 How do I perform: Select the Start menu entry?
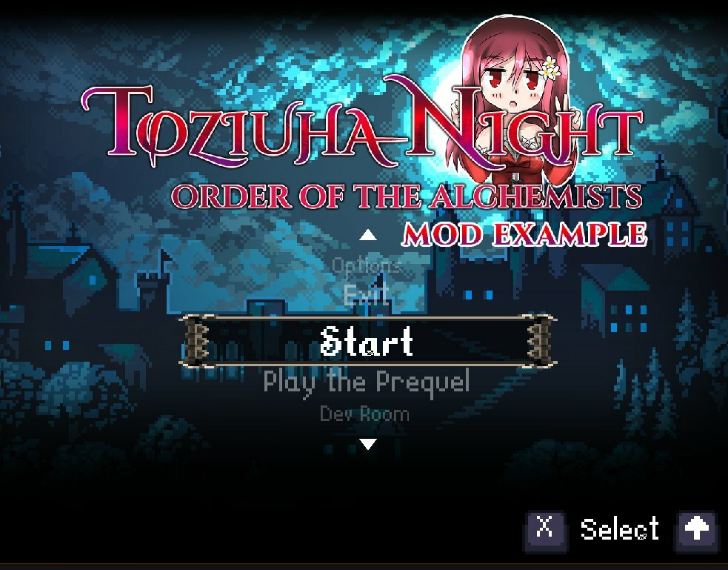tap(367, 342)
